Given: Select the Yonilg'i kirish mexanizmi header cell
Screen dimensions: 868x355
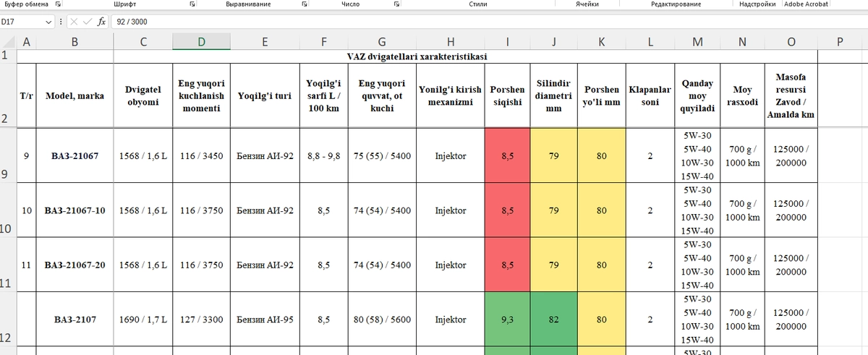Looking at the screenshot, I should [451, 95].
